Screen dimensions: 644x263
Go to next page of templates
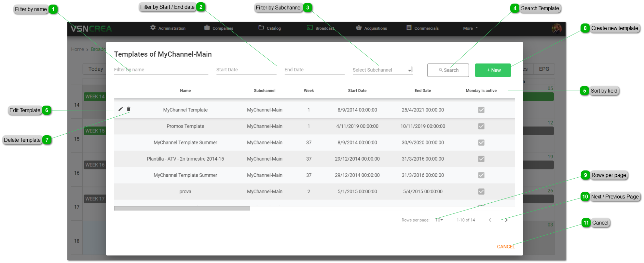(506, 220)
